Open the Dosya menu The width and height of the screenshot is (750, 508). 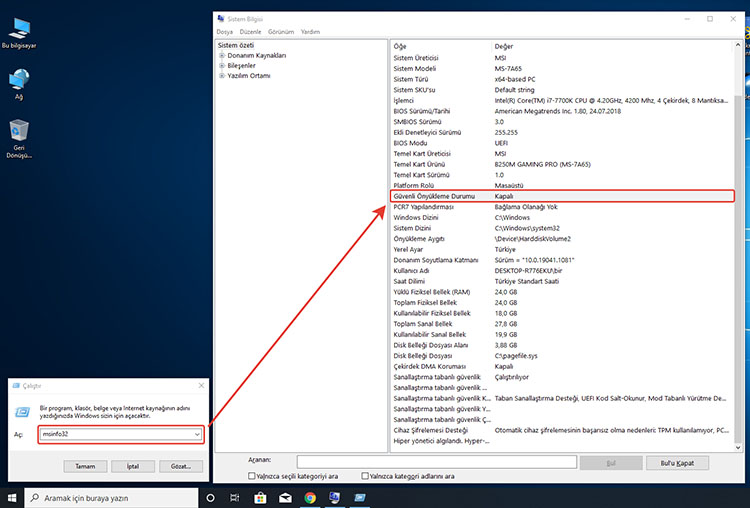tap(224, 32)
